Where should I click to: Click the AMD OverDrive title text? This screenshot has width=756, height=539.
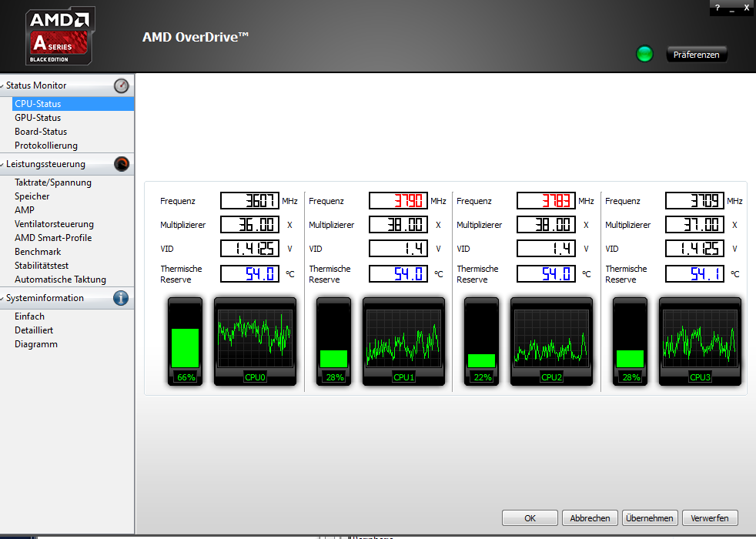(x=196, y=37)
